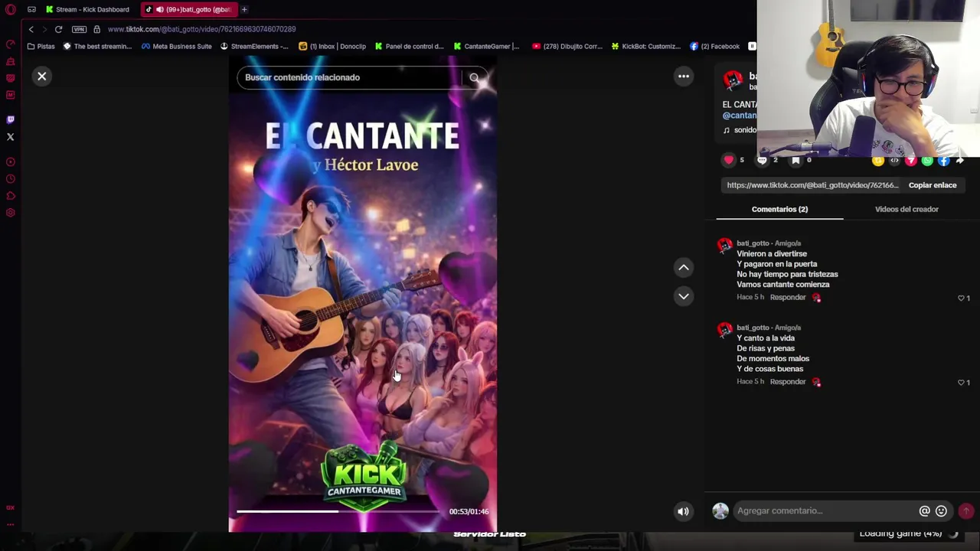Open Inbox Donoclip bookmark

pyautogui.click(x=332, y=46)
